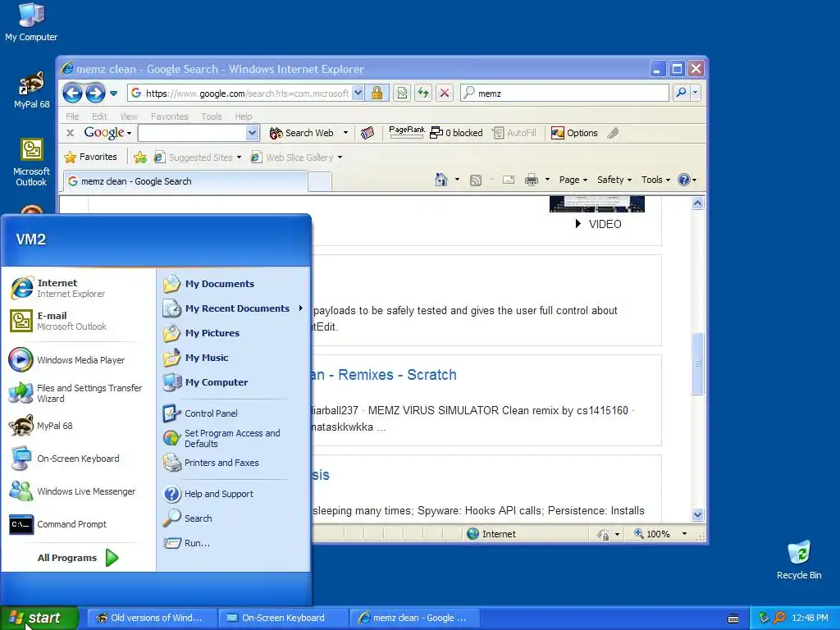The width and height of the screenshot is (840, 630).
Task: Open Web Slice Gallery link
Action: pos(296,157)
